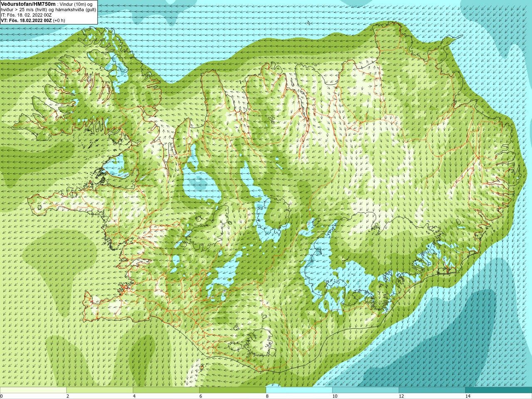The width and height of the screenshot is (532, 399).
Task: Select the 6–8 m/s dark green legend swatch
Action: (233, 390)
